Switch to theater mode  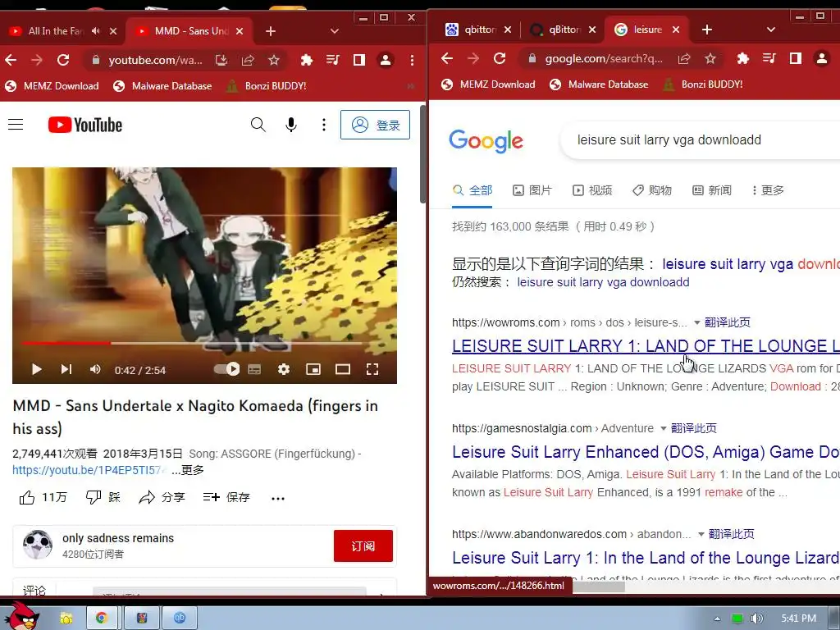coord(343,369)
